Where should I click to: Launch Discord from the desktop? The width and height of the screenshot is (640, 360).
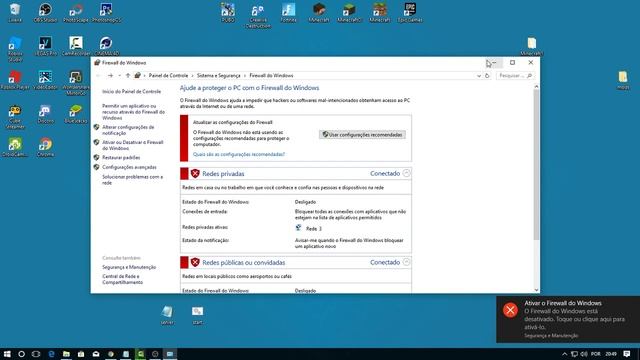coord(45,114)
